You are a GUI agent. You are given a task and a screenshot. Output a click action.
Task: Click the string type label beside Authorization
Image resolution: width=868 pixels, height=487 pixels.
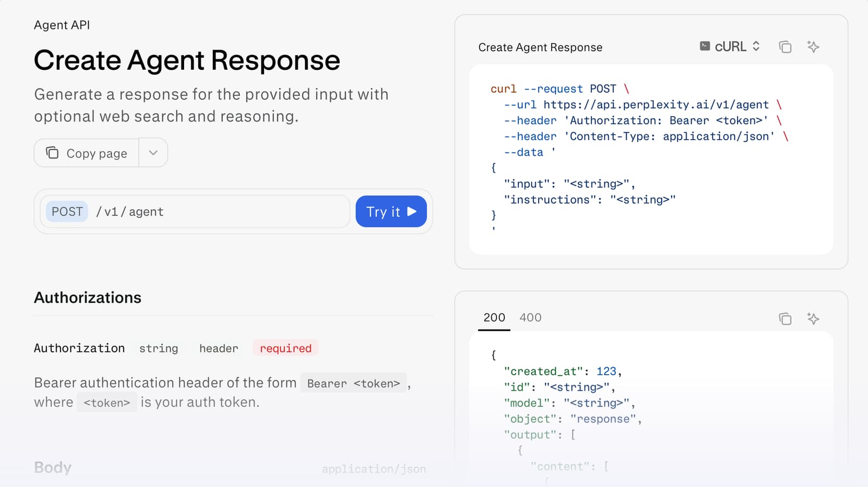(158, 349)
